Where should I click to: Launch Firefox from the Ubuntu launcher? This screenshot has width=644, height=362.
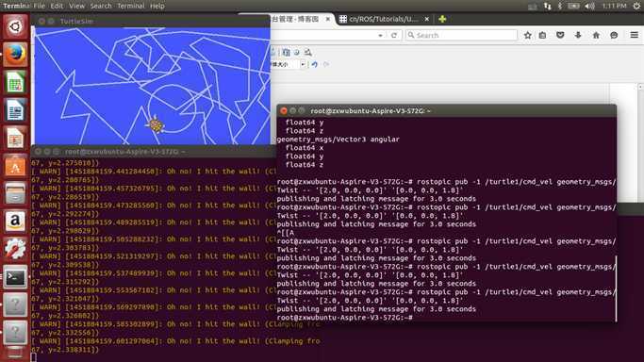point(15,54)
